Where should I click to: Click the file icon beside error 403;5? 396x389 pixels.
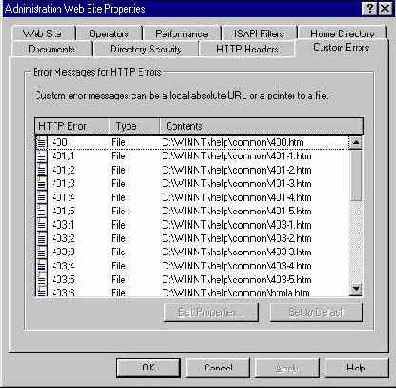pyautogui.click(x=41, y=279)
